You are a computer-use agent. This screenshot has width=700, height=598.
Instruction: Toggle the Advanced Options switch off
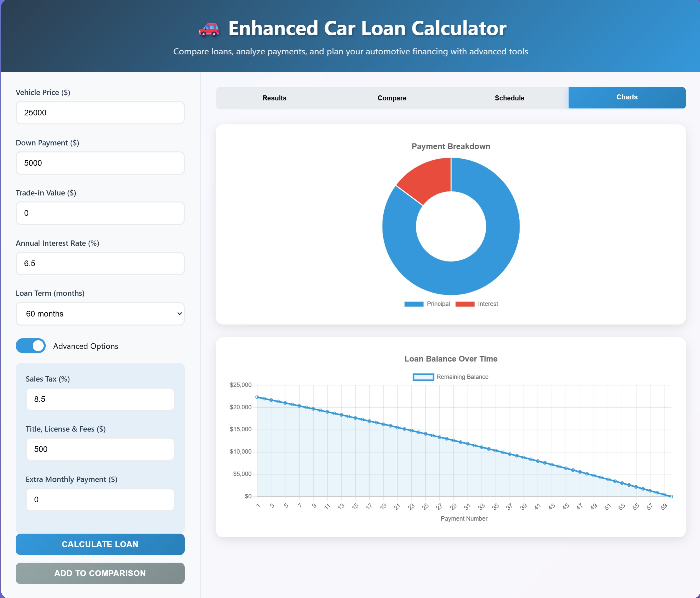(31, 346)
